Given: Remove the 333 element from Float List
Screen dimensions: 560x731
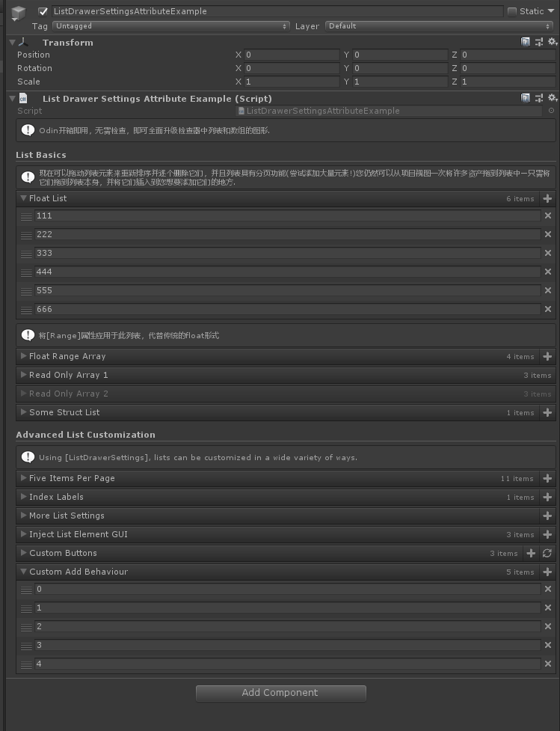Looking at the screenshot, I should (x=547, y=254).
